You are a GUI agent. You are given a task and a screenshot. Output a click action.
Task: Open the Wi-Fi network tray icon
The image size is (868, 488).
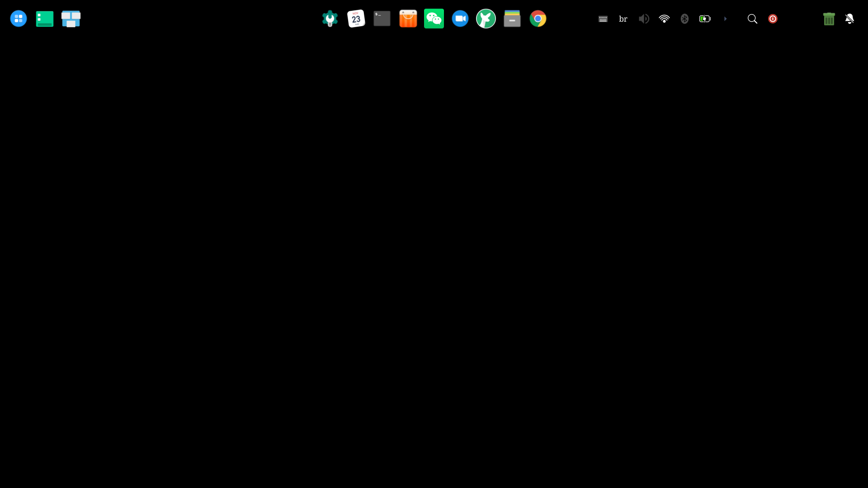tap(664, 19)
